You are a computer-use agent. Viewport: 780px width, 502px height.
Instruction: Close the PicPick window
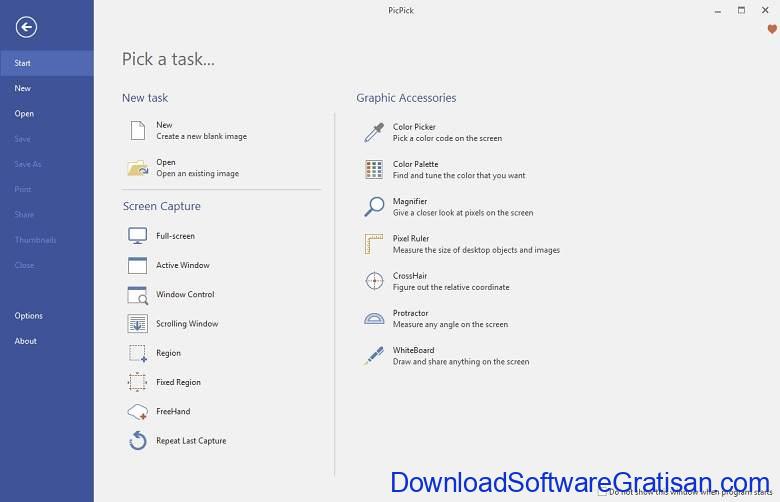[x=765, y=10]
